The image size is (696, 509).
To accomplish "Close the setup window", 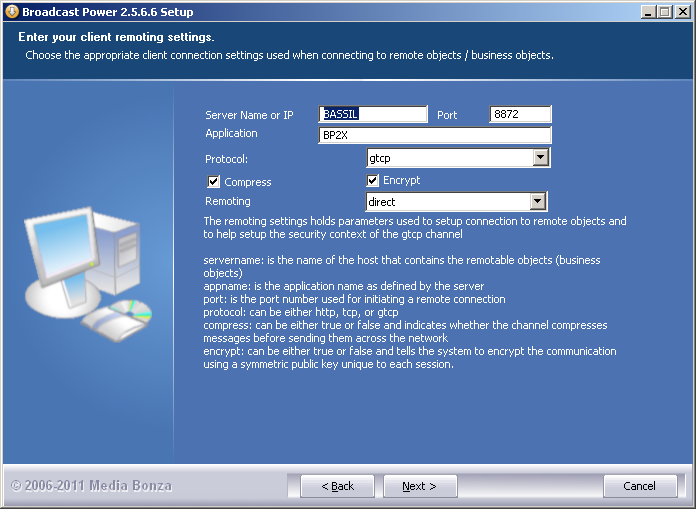I will pos(682,12).
